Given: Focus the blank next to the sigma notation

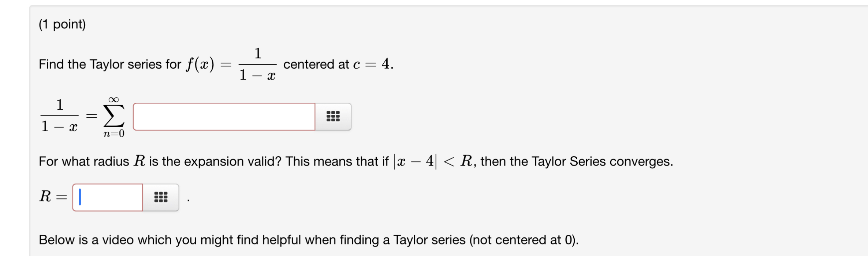Looking at the screenshot, I should click(x=223, y=116).
